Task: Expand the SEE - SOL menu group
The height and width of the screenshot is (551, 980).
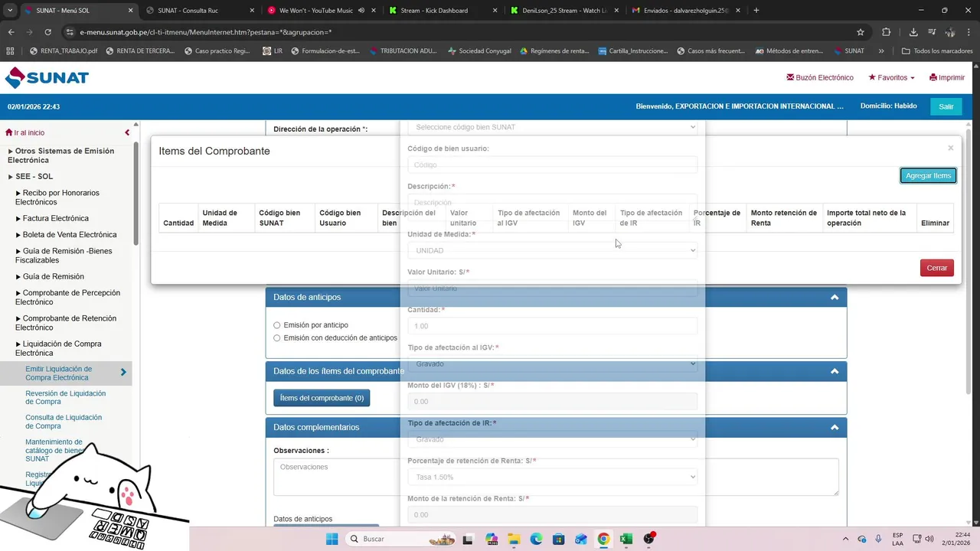Action: (x=31, y=176)
